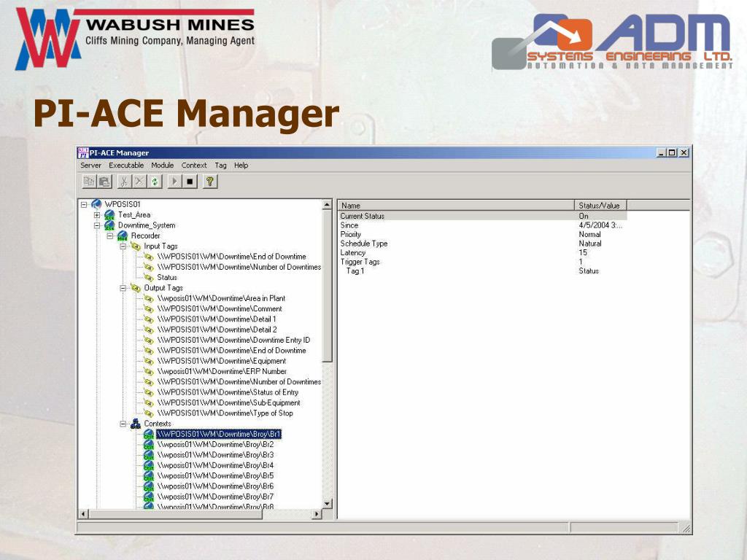Select the Schedule Type row
This screenshot has width=747, height=560.
(x=482, y=244)
